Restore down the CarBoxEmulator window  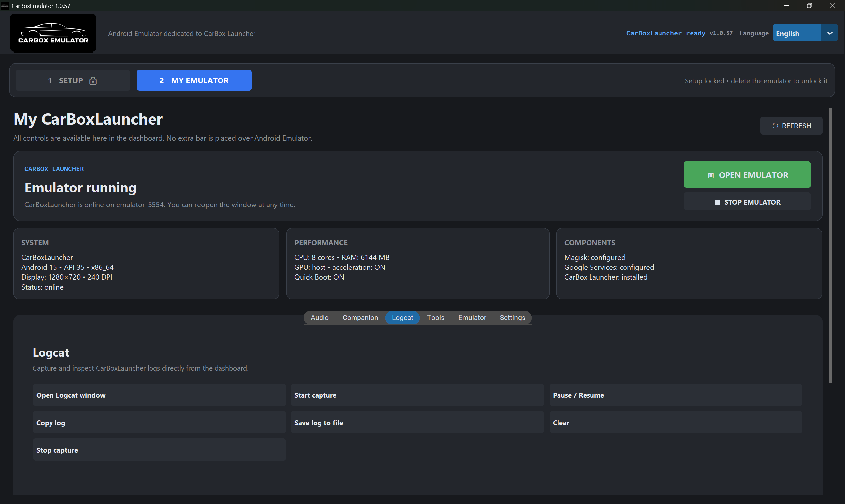(809, 5)
